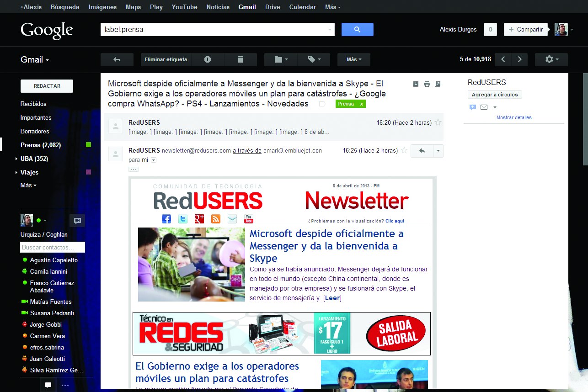Image resolution: width=588 pixels, height=392 pixels.
Task: Click the reply arrow button
Action: coord(422,151)
